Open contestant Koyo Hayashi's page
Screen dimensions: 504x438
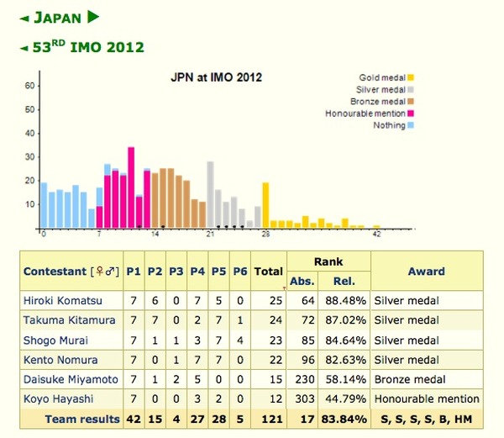(x=59, y=398)
